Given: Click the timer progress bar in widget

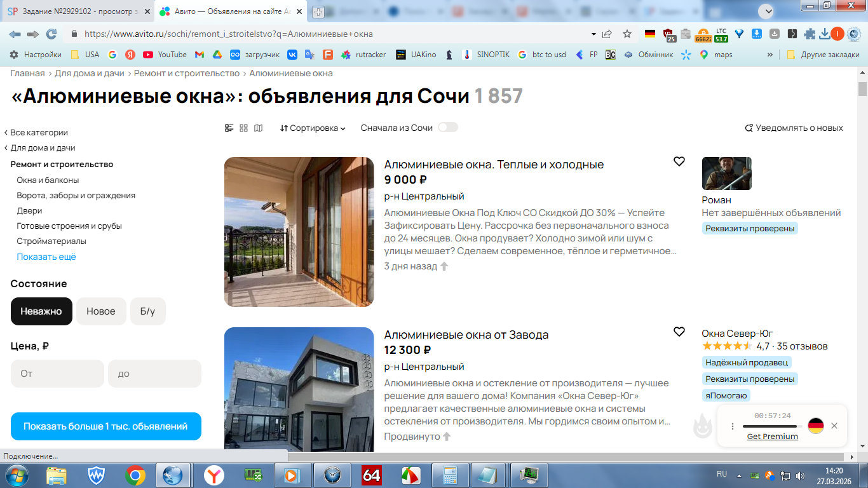Looking at the screenshot, I should coord(772,426).
